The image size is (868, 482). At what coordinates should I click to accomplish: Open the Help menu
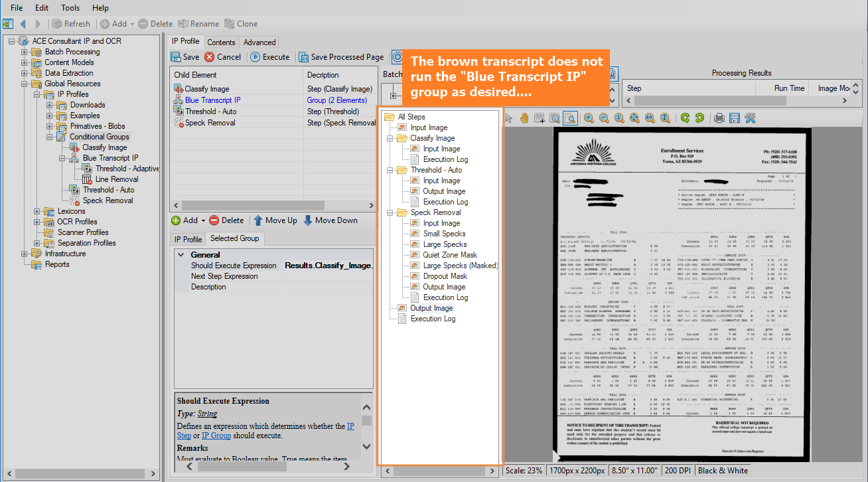click(100, 8)
